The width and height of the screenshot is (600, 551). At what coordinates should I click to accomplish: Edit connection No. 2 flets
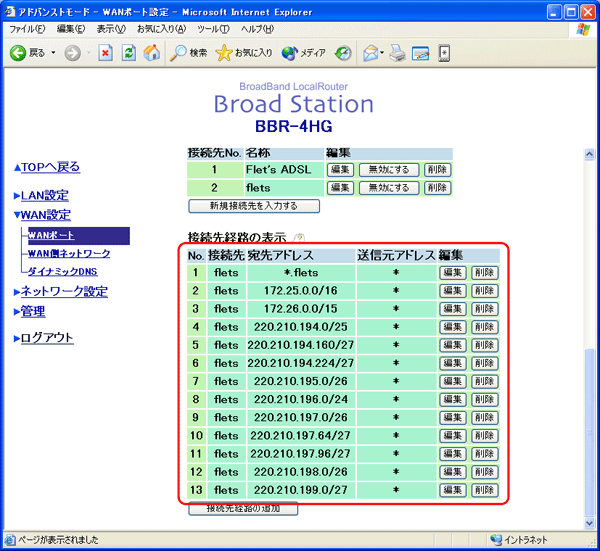coord(340,188)
